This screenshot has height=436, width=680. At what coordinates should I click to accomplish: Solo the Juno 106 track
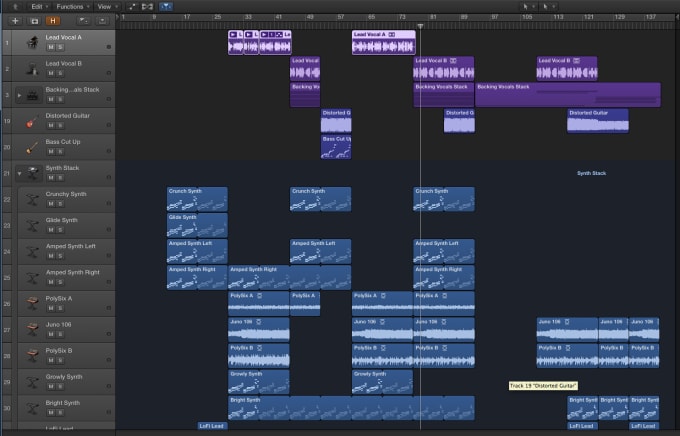click(60, 334)
